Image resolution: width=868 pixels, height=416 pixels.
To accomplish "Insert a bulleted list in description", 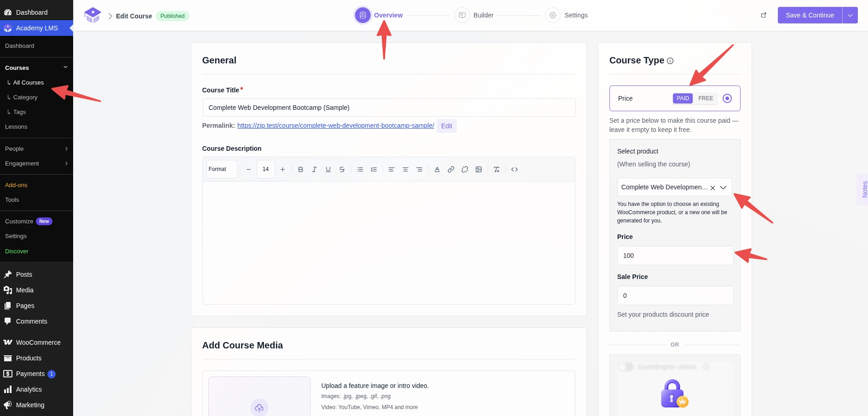I will 360,170.
